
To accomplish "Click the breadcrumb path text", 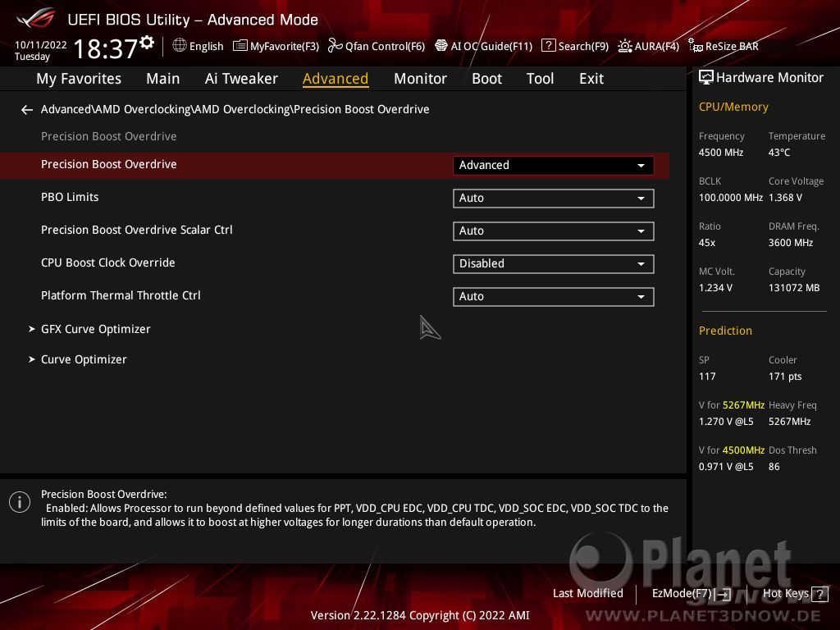I will (x=235, y=109).
